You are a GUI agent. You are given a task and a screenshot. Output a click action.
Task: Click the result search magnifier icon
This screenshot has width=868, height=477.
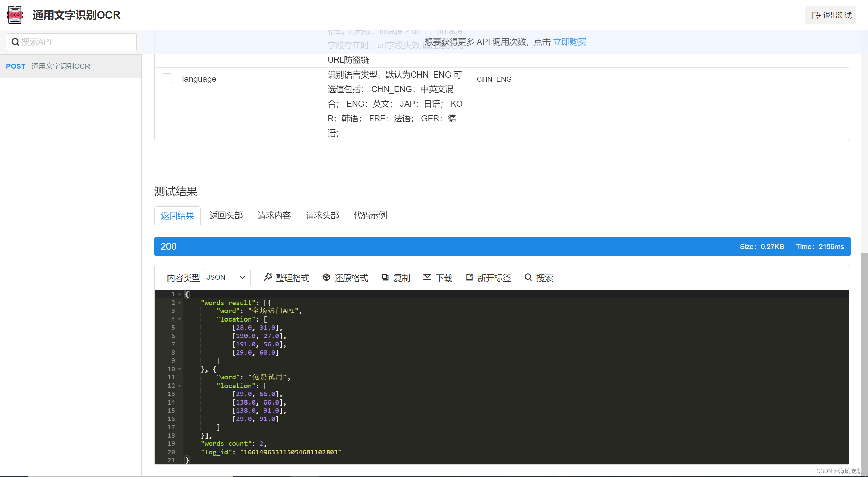click(528, 277)
